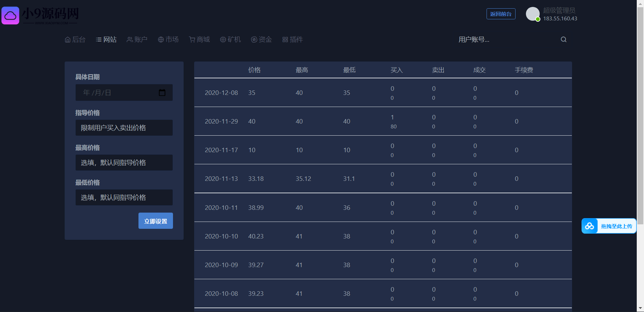Image resolution: width=644 pixels, height=312 pixels.
Task: Click price 39.27 in 2020-10-09 row
Action: pos(256,265)
